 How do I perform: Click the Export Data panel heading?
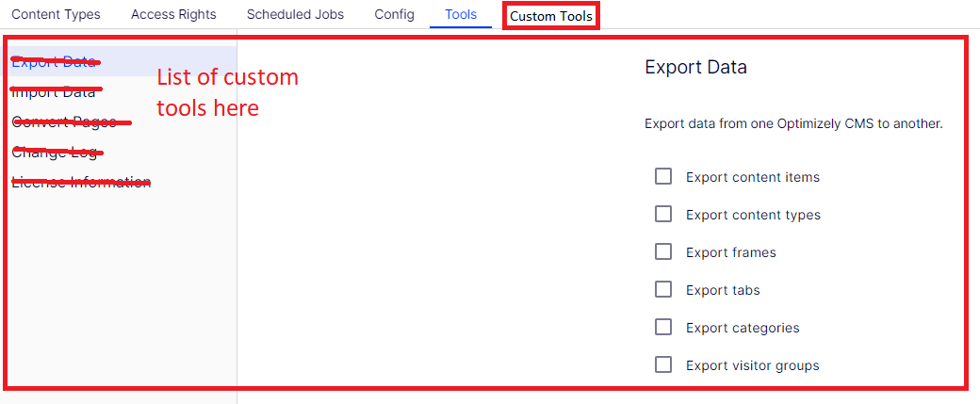click(695, 67)
